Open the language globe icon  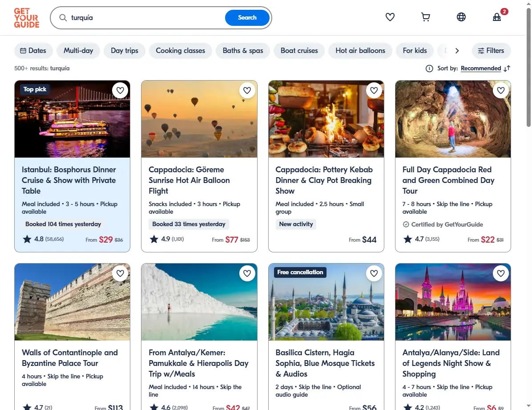point(461,17)
